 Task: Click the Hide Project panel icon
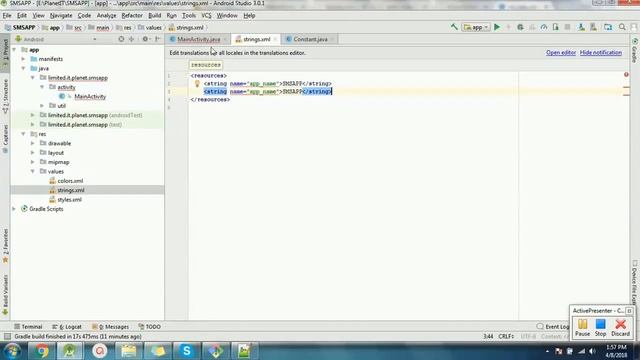coord(158,39)
